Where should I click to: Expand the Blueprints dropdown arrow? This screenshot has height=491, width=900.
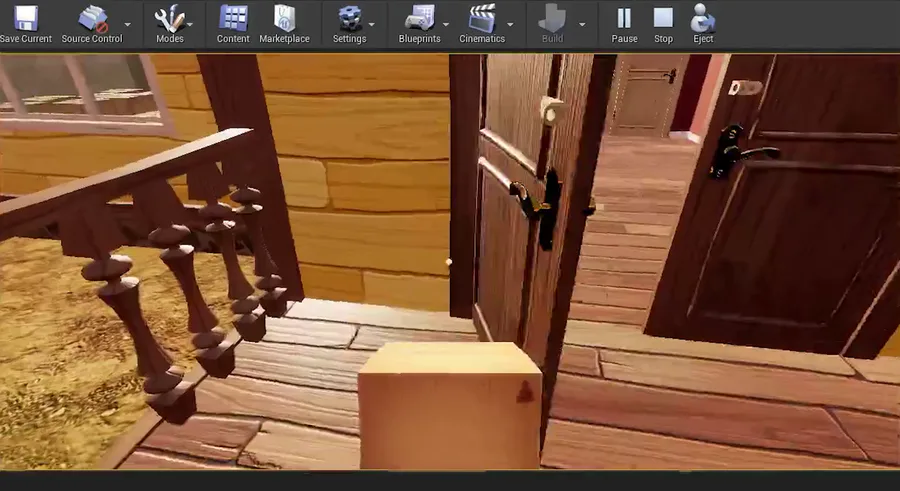click(x=446, y=25)
